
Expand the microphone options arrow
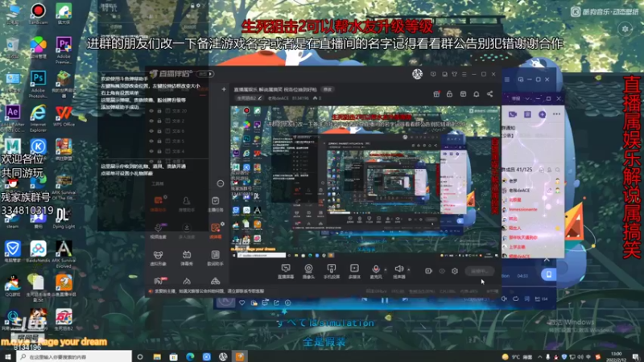click(386, 269)
